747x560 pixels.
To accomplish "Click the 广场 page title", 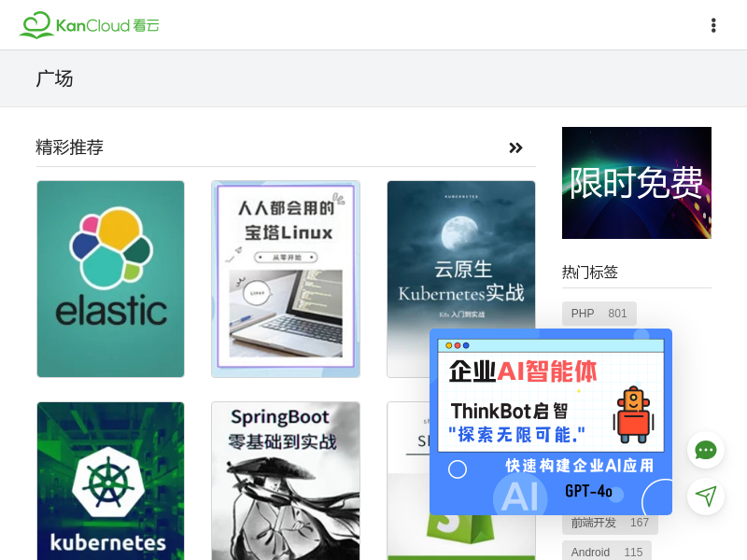I will point(54,78).
